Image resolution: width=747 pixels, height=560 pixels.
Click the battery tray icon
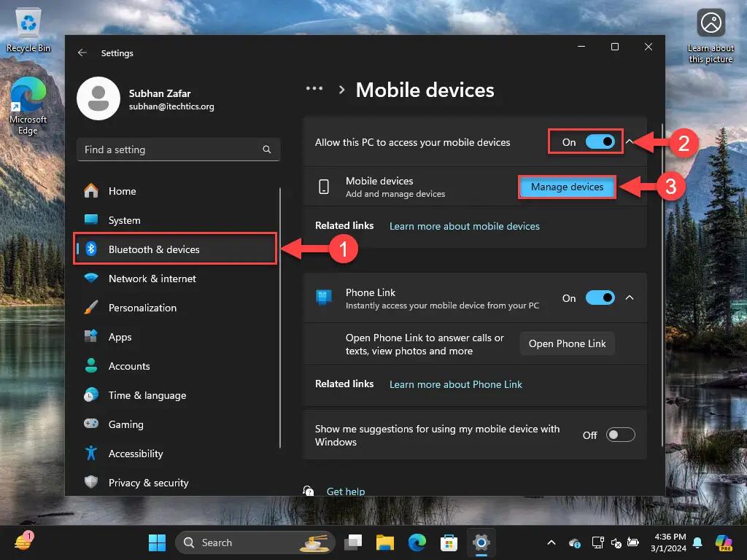tap(633, 542)
